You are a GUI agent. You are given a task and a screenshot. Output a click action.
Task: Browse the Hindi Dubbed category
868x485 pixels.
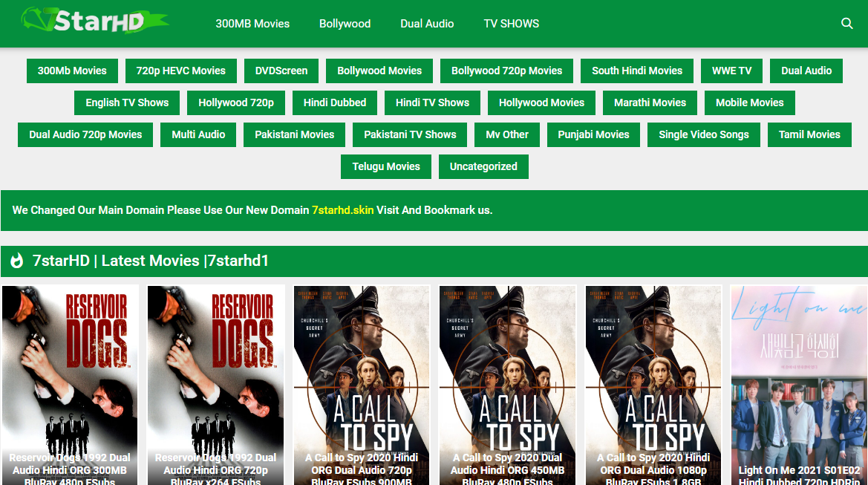click(335, 103)
